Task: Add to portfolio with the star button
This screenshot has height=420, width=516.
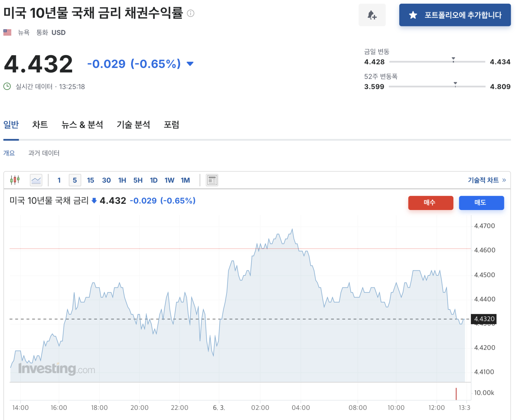Action: click(x=455, y=15)
